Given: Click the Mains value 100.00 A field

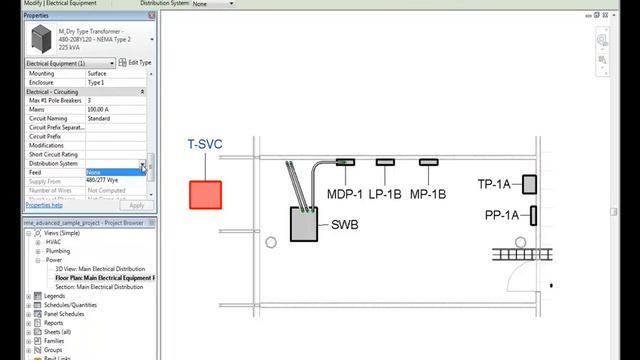Looking at the screenshot, I should tap(116, 109).
